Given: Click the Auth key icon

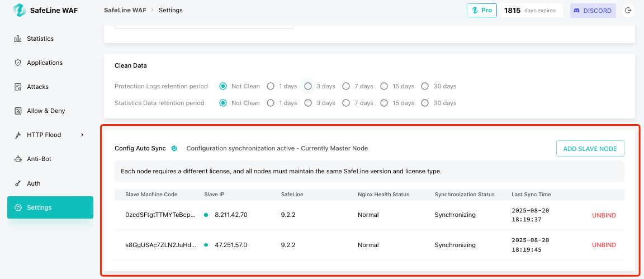Looking at the screenshot, I should (x=18, y=184).
